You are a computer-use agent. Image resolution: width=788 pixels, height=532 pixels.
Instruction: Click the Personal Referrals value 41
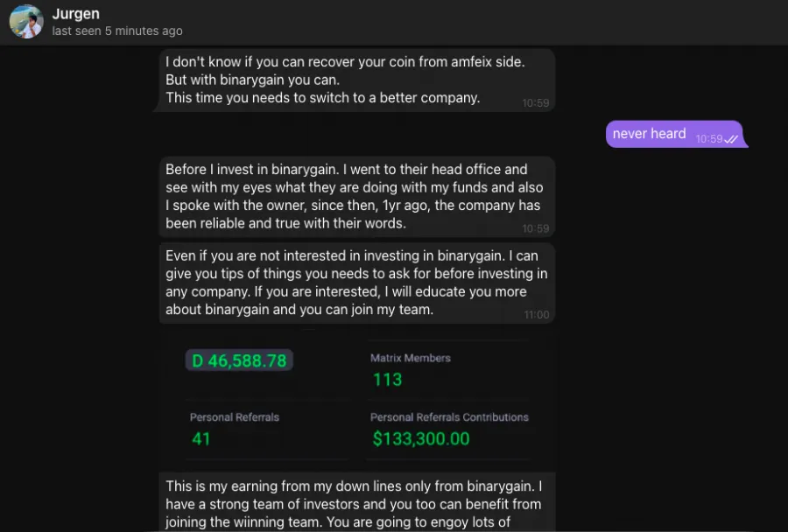tap(201, 438)
